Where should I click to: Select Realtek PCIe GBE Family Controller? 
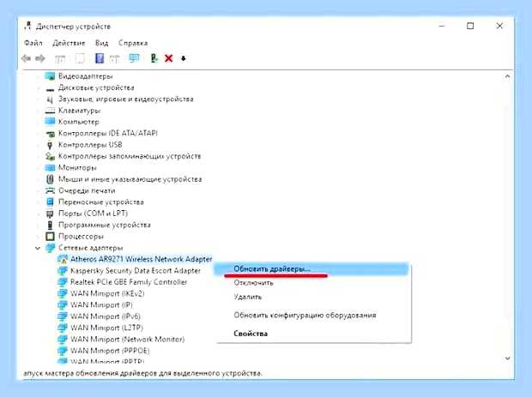(129, 282)
